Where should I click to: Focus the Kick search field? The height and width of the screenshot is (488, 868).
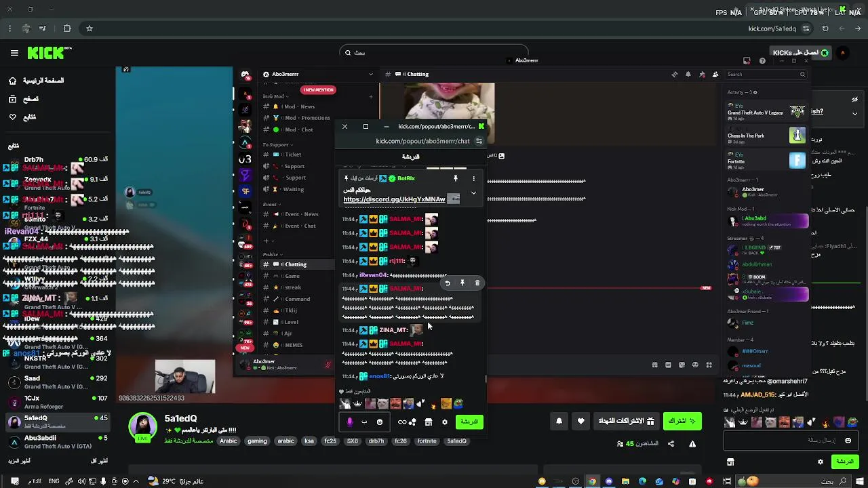tap(434, 53)
